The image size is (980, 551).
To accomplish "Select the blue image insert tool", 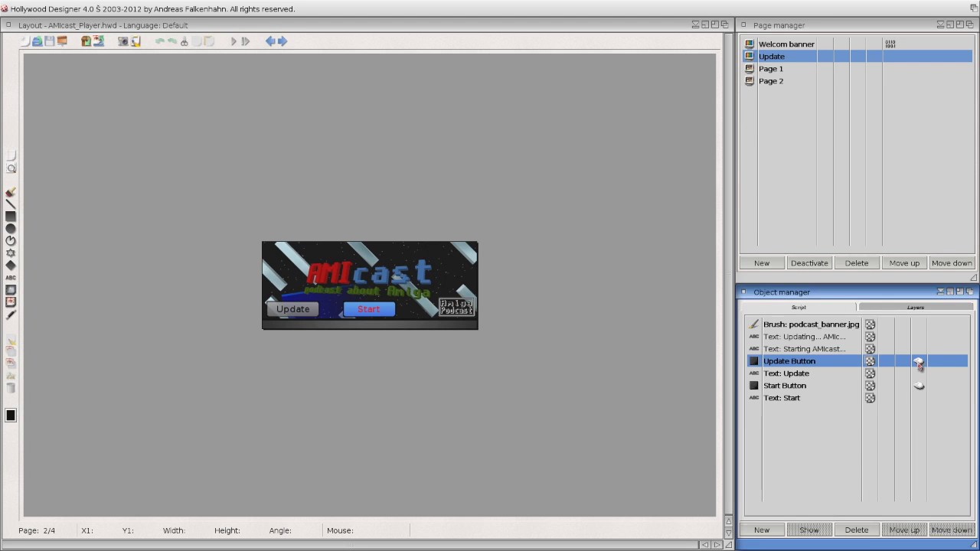I will tap(11, 290).
